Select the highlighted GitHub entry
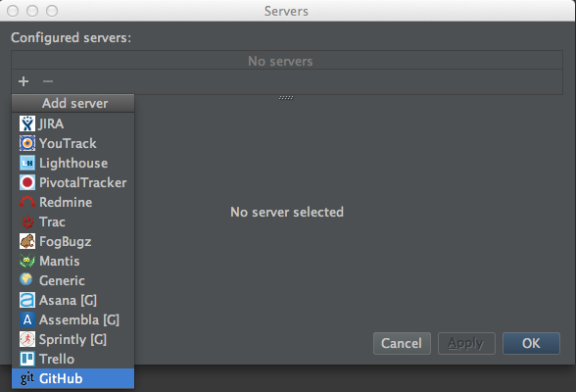576x392 pixels. click(x=73, y=378)
